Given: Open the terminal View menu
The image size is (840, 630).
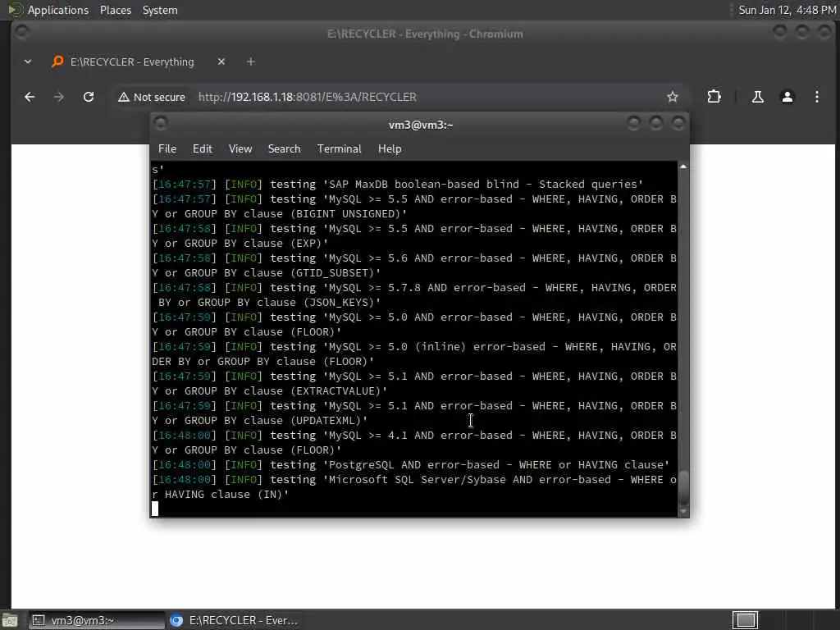Looking at the screenshot, I should [240, 149].
